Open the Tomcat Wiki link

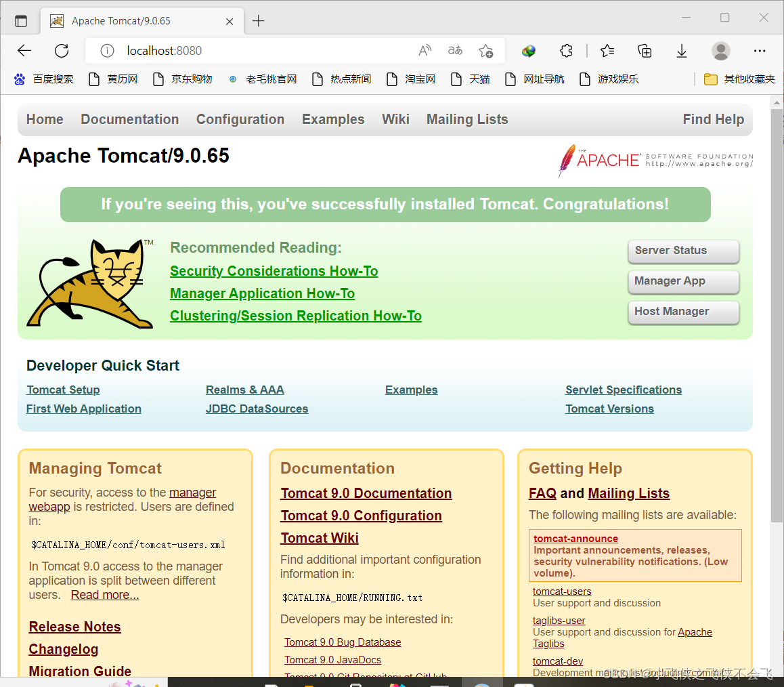(320, 539)
